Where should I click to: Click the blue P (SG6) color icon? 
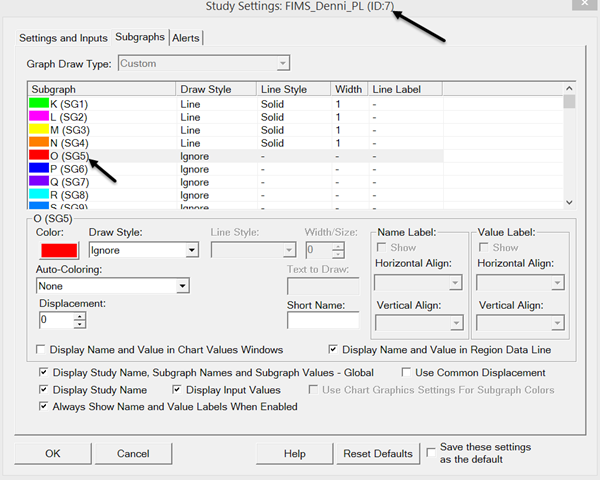(40, 169)
